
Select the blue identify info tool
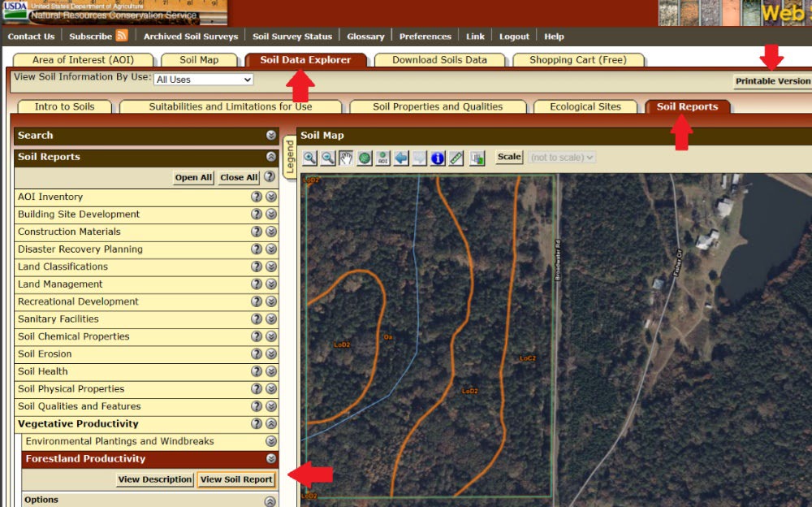pyautogui.click(x=438, y=158)
